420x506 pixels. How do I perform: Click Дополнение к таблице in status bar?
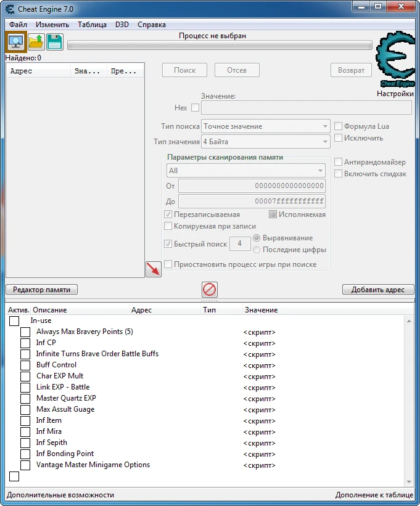[374, 495]
